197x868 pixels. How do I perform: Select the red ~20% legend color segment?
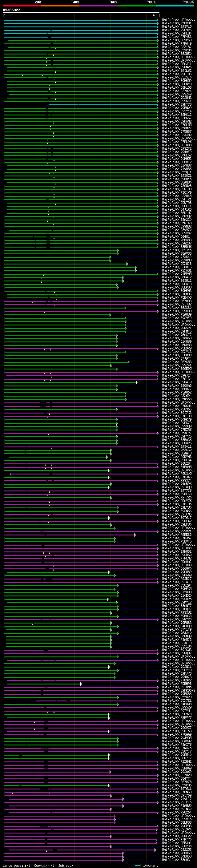pyautogui.click(x=22, y=6)
